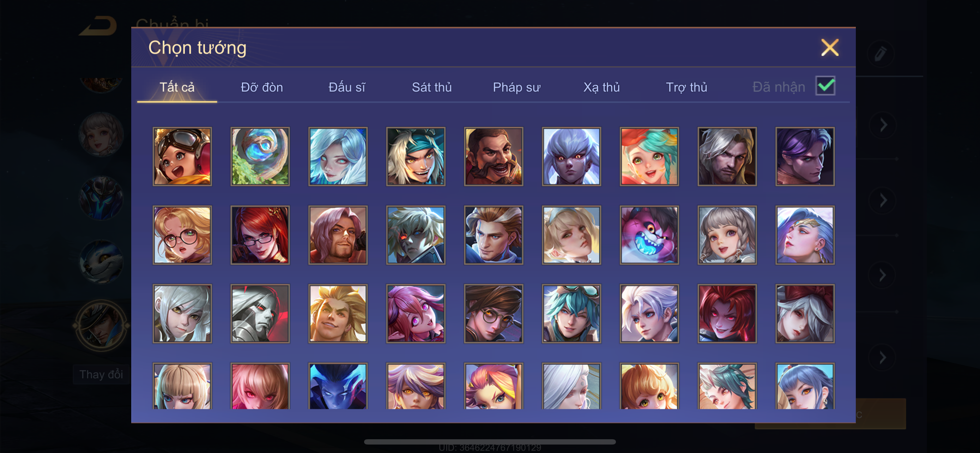Select the teal-haired hero with goggles
Viewport: 980px width, 453px height.
(571, 314)
